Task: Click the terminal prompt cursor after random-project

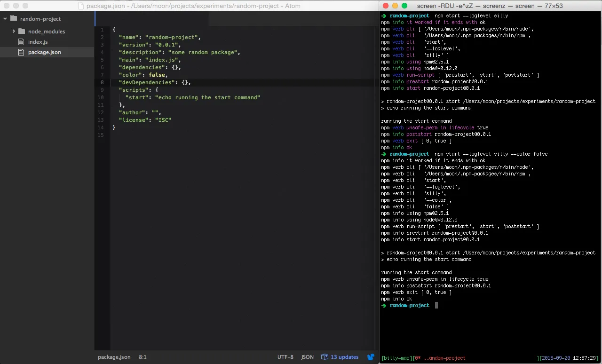Action: [x=436, y=305]
